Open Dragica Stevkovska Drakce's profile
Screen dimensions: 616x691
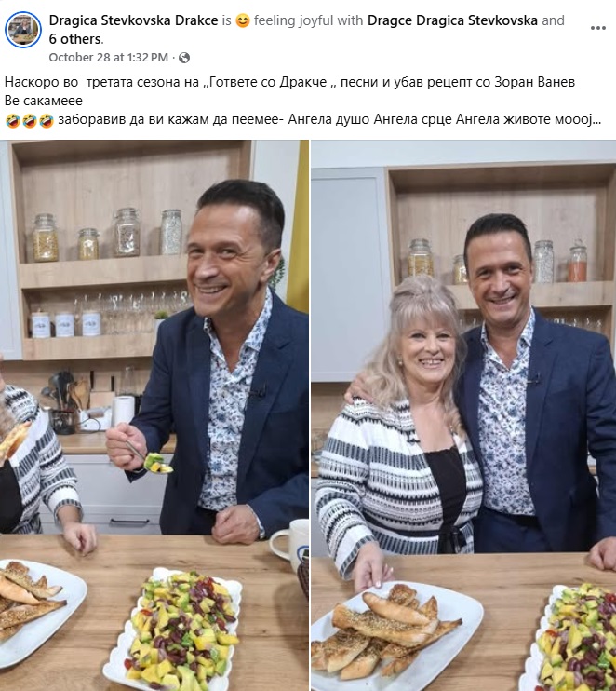(133, 20)
